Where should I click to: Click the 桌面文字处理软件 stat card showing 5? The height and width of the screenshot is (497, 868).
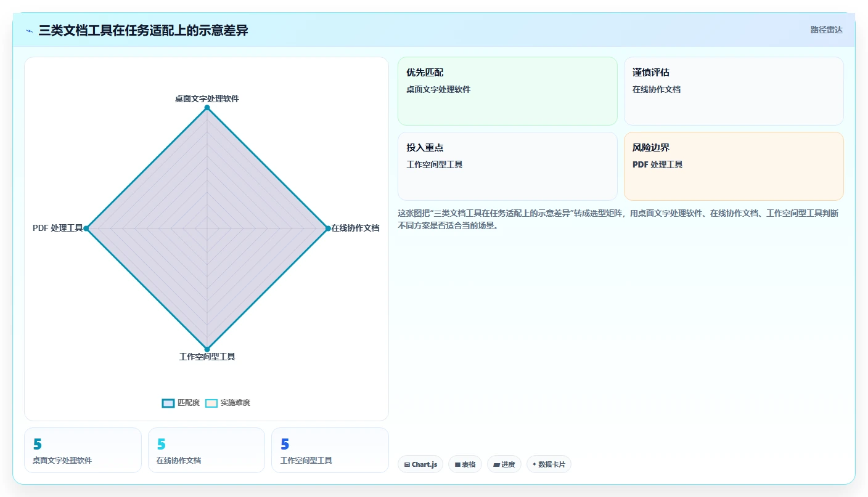tap(83, 450)
